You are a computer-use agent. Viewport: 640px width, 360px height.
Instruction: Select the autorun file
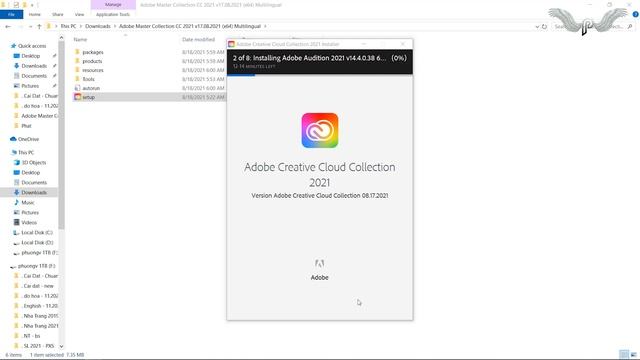click(91, 88)
